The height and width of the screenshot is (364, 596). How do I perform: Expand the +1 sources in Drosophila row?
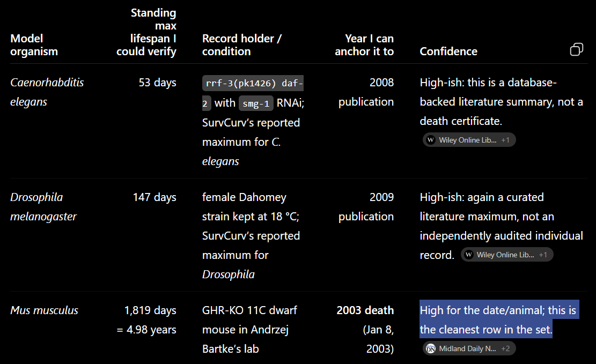(543, 255)
